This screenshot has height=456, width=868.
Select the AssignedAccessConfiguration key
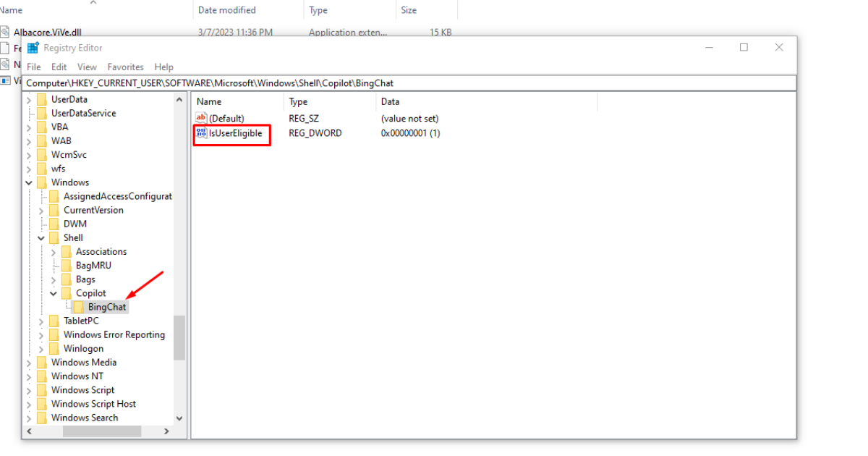[x=118, y=196]
